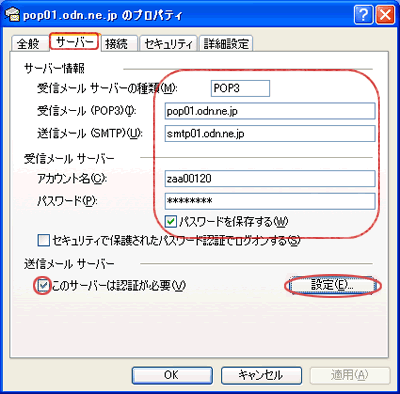Click the アカウント名(C): label
The height and width of the screenshot is (394, 400).
pyautogui.click(x=72, y=179)
